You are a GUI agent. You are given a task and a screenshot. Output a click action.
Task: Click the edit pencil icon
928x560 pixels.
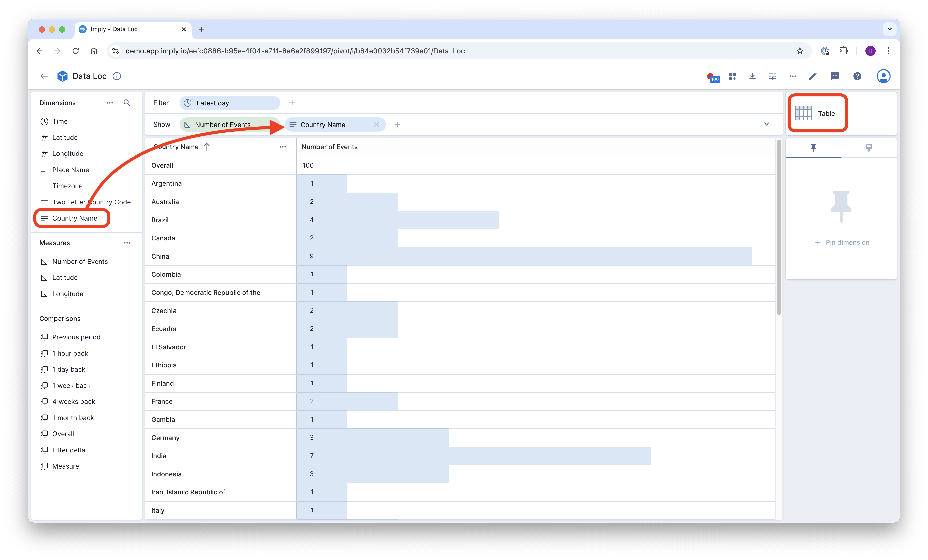[x=813, y=76]
